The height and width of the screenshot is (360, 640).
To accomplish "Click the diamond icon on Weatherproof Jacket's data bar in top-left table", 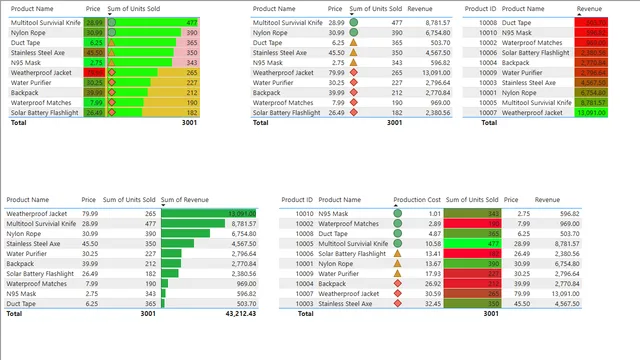I will [x=112, y=72].
